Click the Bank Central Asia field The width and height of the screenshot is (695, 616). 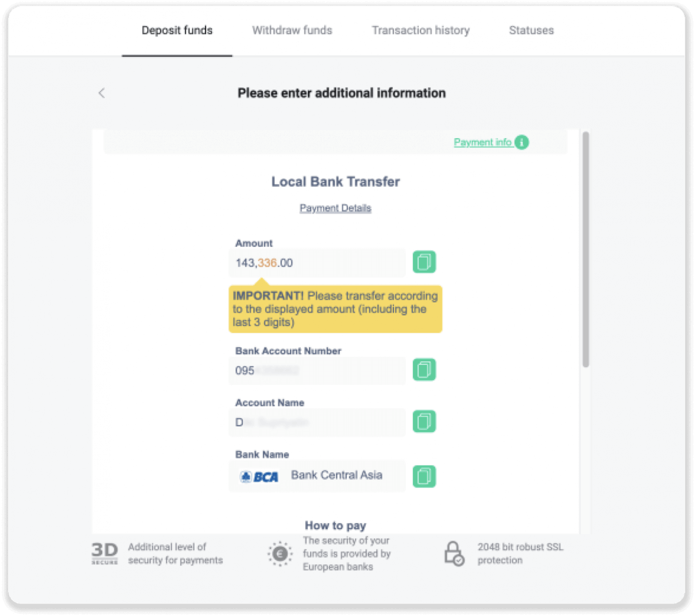pos(317,476)
